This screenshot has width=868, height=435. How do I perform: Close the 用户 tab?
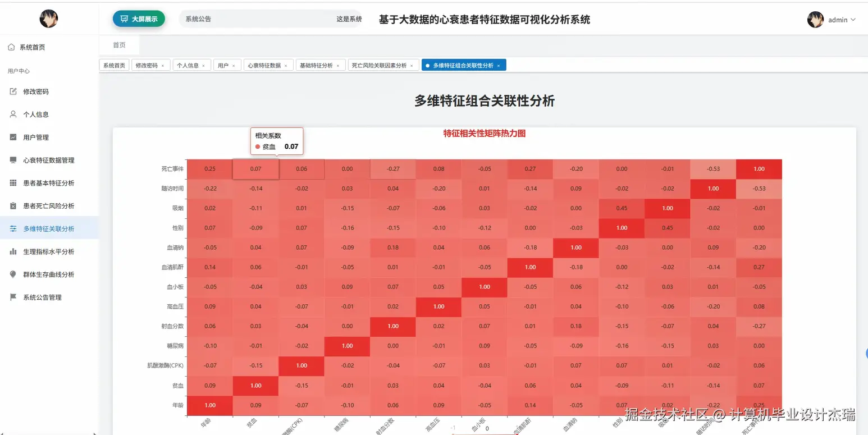[234, 66]
